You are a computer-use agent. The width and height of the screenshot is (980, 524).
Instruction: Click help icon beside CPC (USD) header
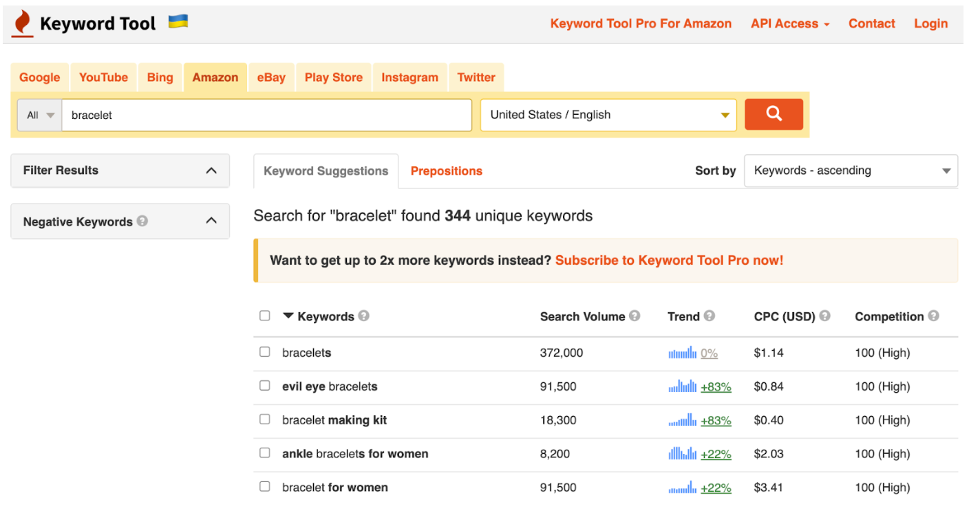coord(824,316)
